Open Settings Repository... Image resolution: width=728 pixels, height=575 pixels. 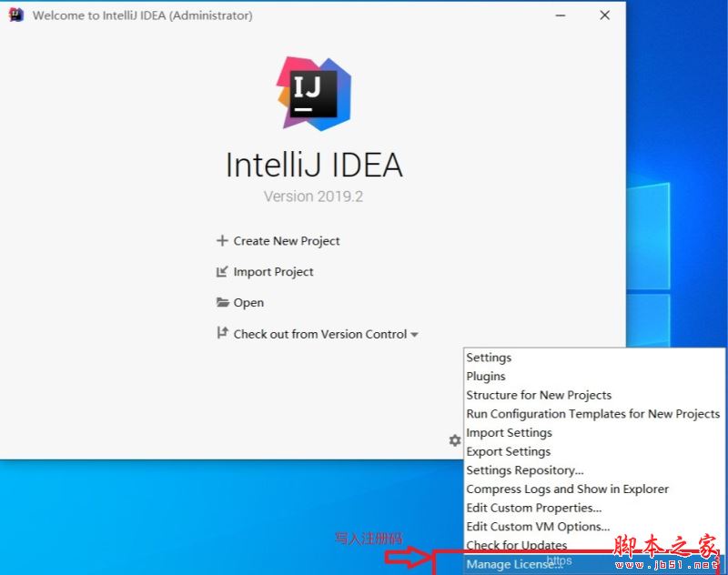(594, 470)
